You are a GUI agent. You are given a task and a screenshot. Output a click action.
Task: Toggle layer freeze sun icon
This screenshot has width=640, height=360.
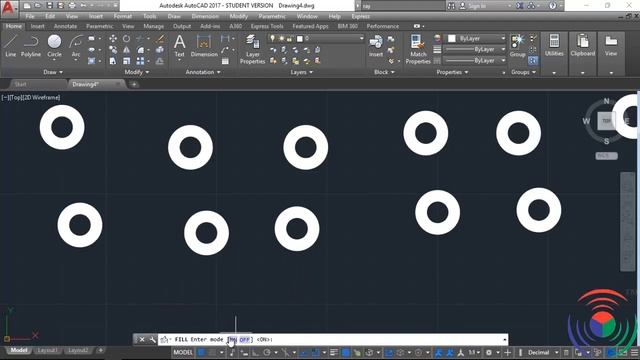281,38
